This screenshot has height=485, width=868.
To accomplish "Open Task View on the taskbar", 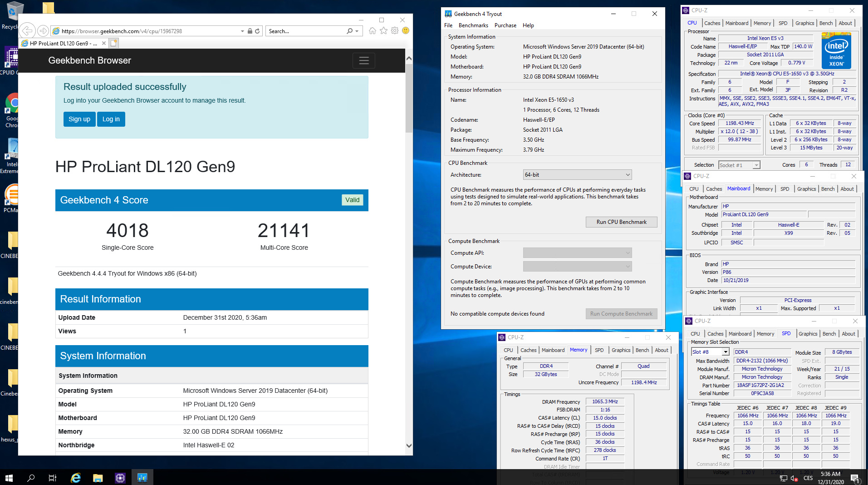I will pyautogui.click(x=53, y=477).
